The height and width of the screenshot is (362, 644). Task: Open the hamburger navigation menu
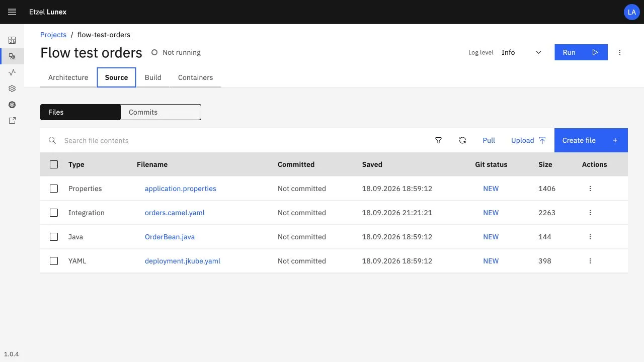coord(12,12)
